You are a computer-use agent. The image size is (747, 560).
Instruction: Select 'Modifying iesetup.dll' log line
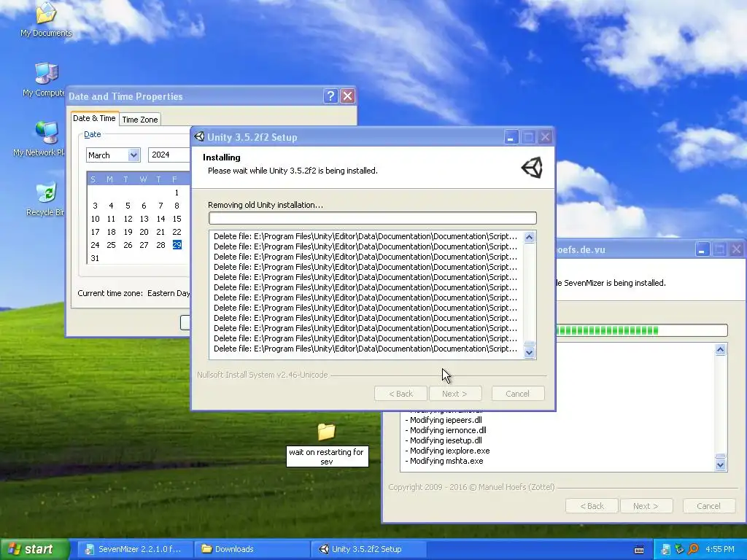pyautogui.click(x=444, y=440)
